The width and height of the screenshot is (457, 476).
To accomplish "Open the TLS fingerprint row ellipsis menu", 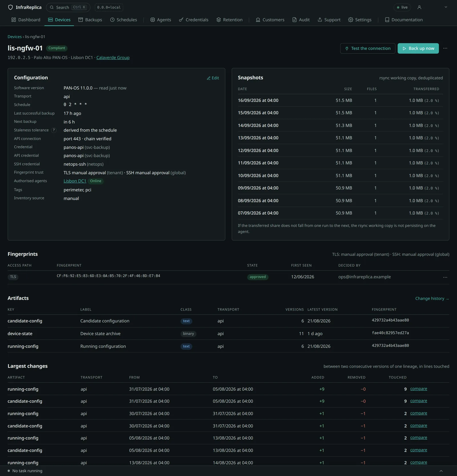I will coord(445,277).
